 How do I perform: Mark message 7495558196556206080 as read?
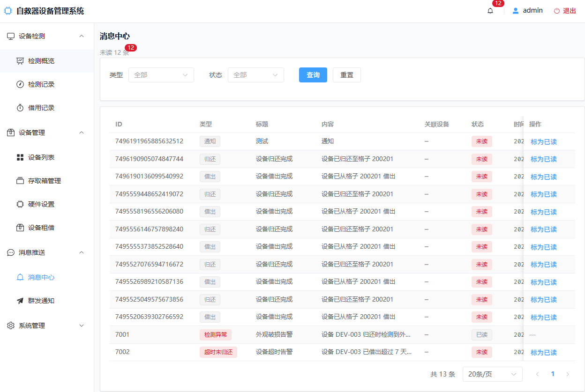544,212
